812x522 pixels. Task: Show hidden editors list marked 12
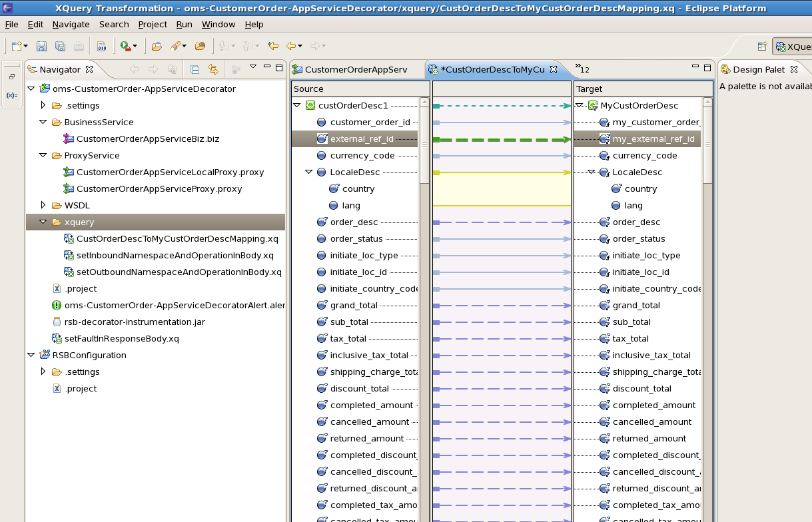[x=582, y=69]
